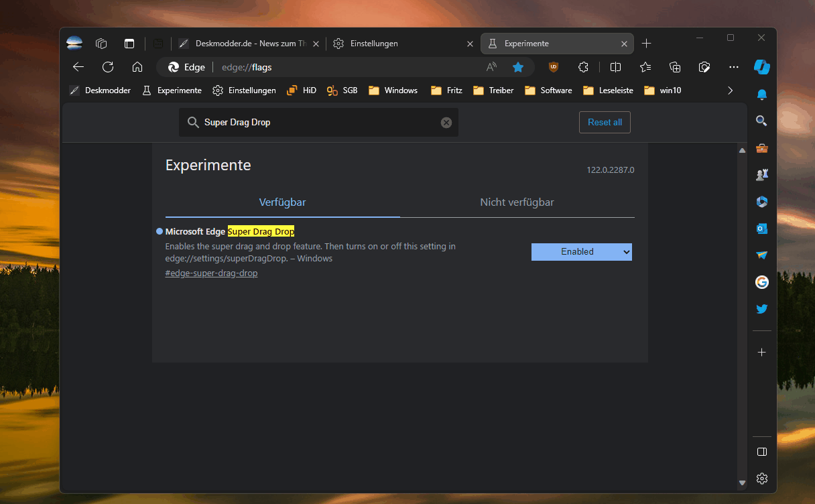The image size is (815, 504).
Task: Click the version number 122.0.2287.0
Action: pos(610,170)
